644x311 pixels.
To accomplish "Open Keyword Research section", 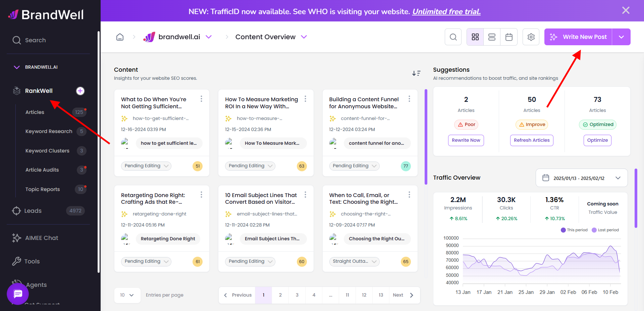I will pyautogui.click(x=49, y=131).
